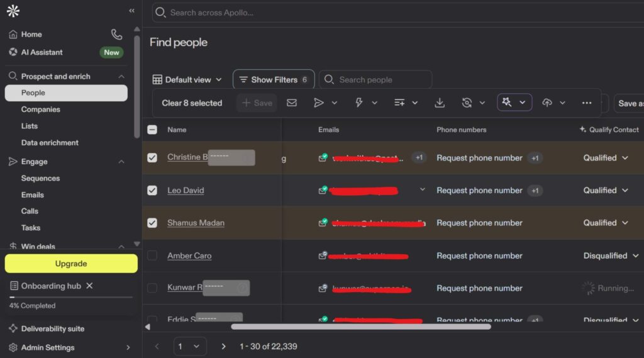Click Clear 8 selected
This screenshot has height=358, width=644.
[x=192, y=103]
